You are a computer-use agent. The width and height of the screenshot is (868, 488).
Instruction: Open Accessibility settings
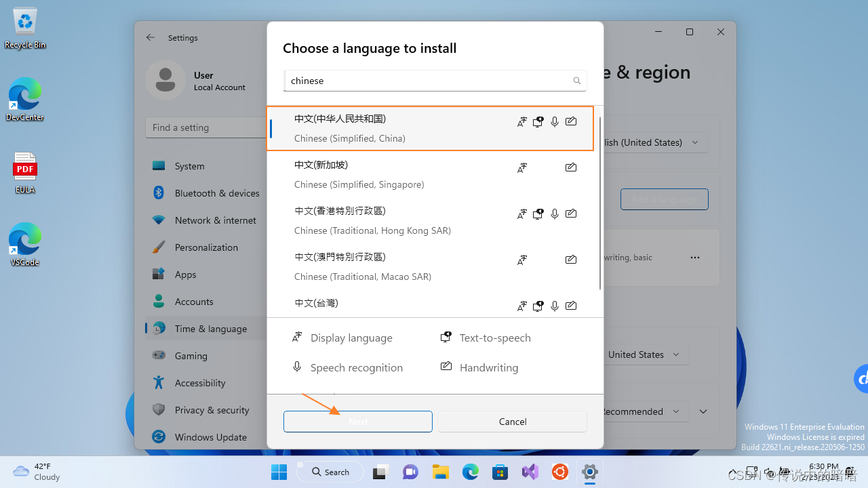206,383
